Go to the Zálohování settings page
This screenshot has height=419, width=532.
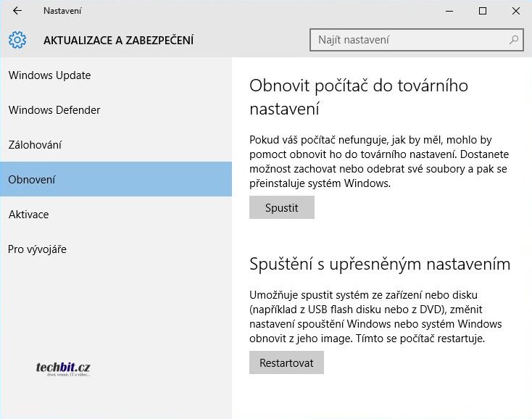35,145
